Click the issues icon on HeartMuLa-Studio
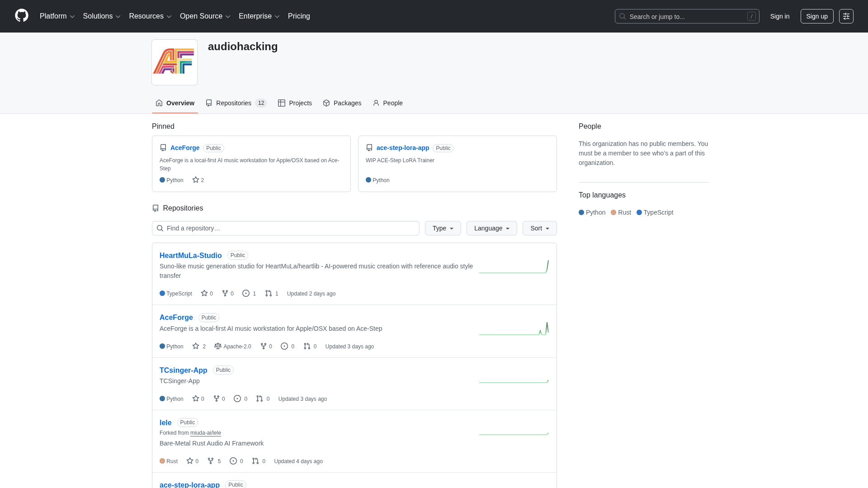The image size is (868, 488). click(x=246, y=293)
